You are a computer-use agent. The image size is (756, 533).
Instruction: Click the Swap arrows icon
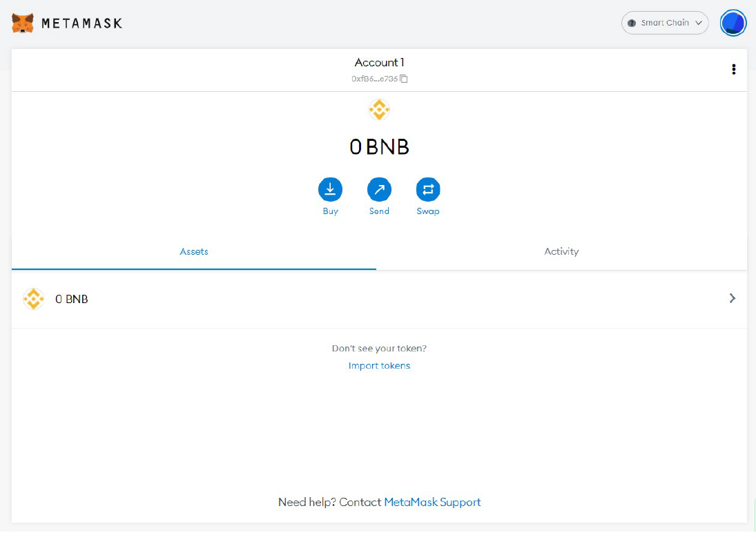click(428, 190)
